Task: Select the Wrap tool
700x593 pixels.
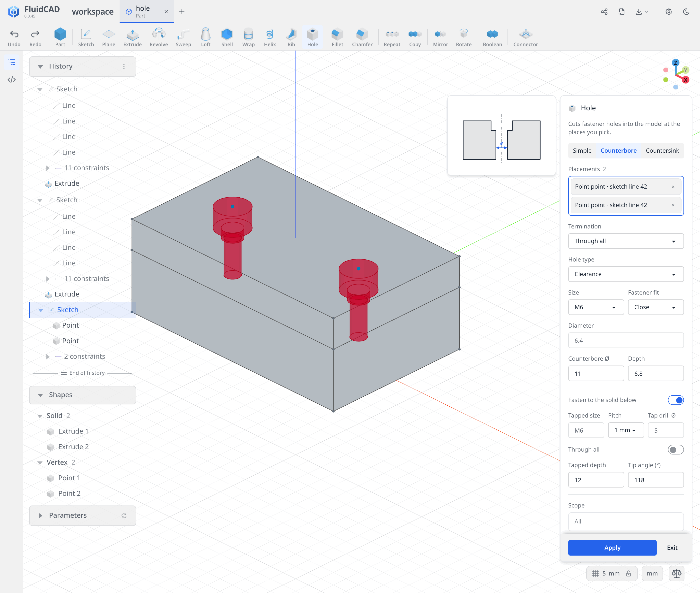Action: click(248, 37)
